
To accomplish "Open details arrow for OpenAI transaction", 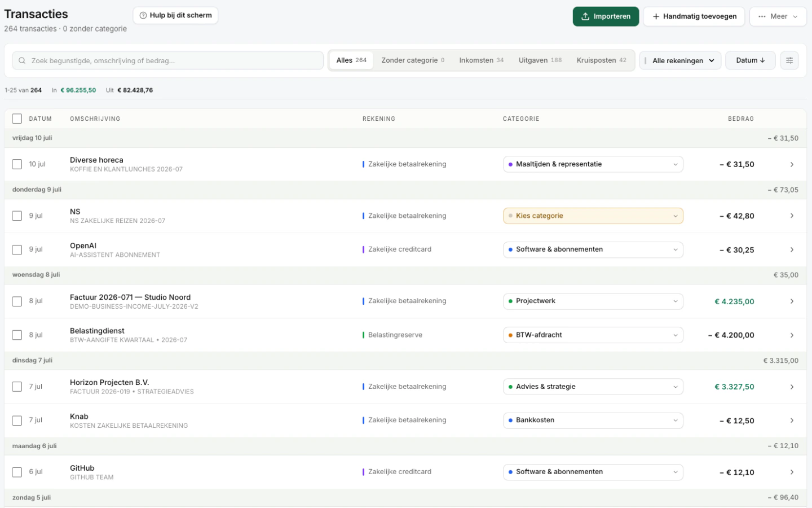I will pos(792,249).
